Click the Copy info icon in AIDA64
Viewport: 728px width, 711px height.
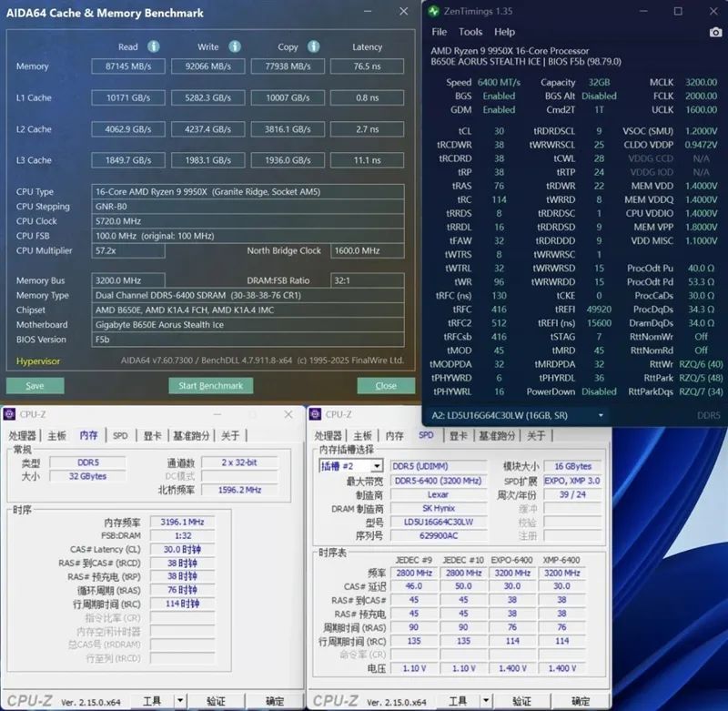[x=314, y=46]
